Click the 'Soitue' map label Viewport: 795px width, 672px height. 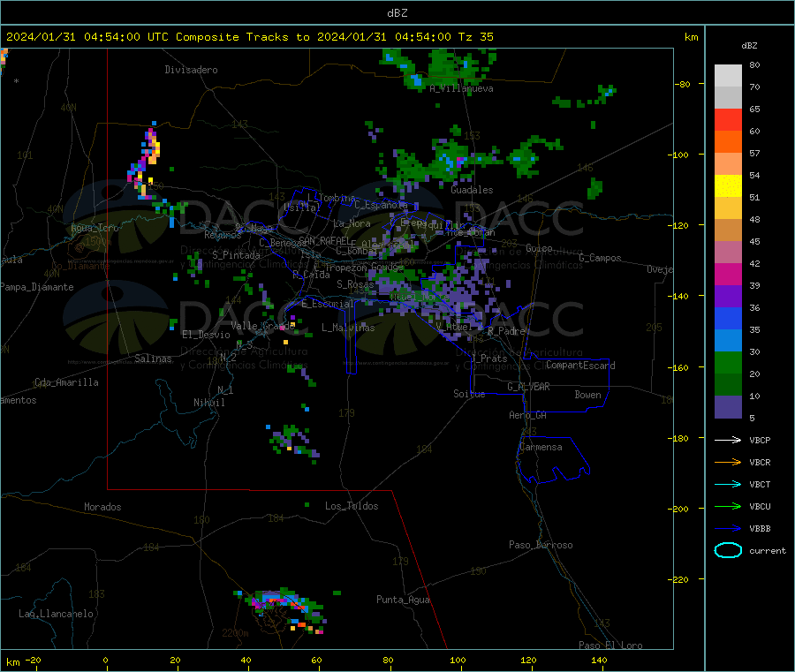469,394
